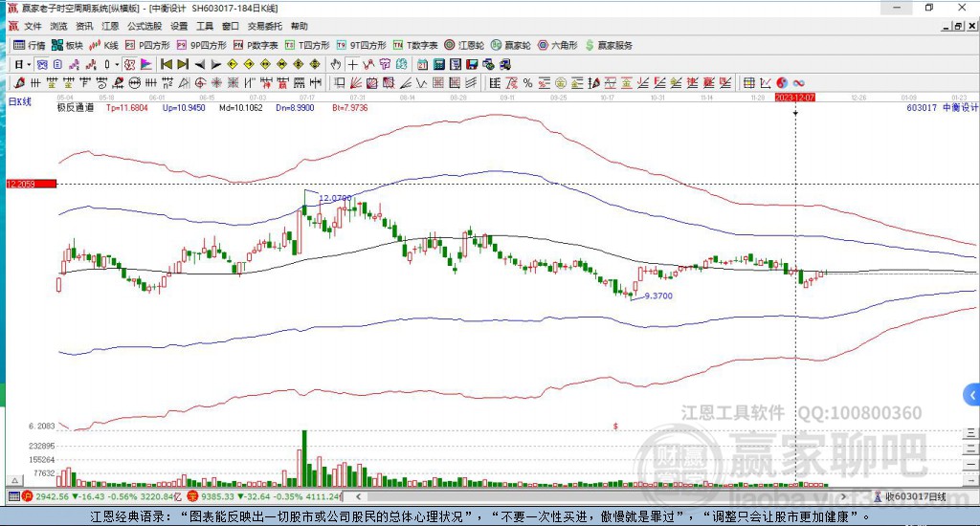Expand the dropdown arrow beside the 0 icon
The width and height of the screenshot is (980, 526).
pos(117,64)
